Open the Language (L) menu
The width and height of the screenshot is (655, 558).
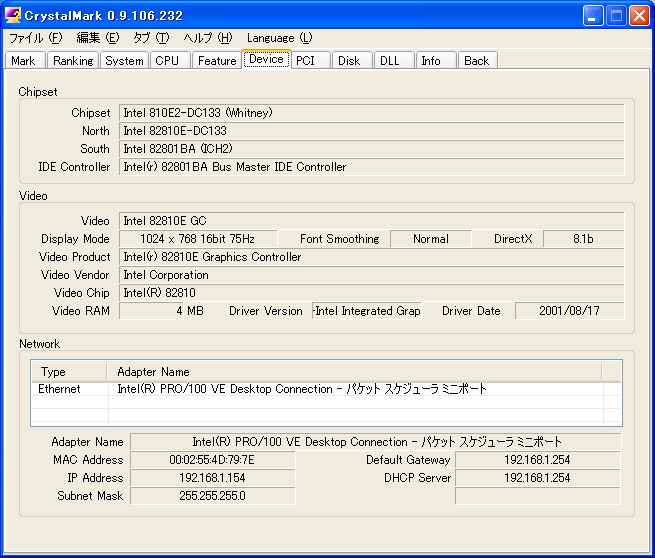(279, 38)
